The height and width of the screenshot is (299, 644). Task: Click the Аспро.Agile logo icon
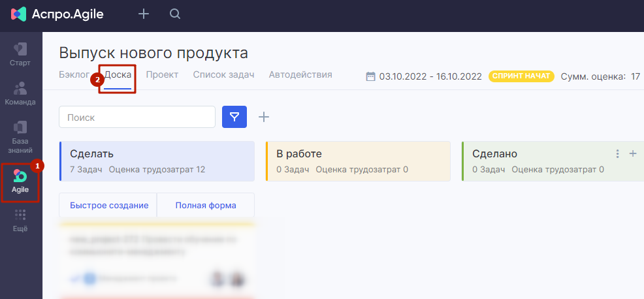click(18, 14)
